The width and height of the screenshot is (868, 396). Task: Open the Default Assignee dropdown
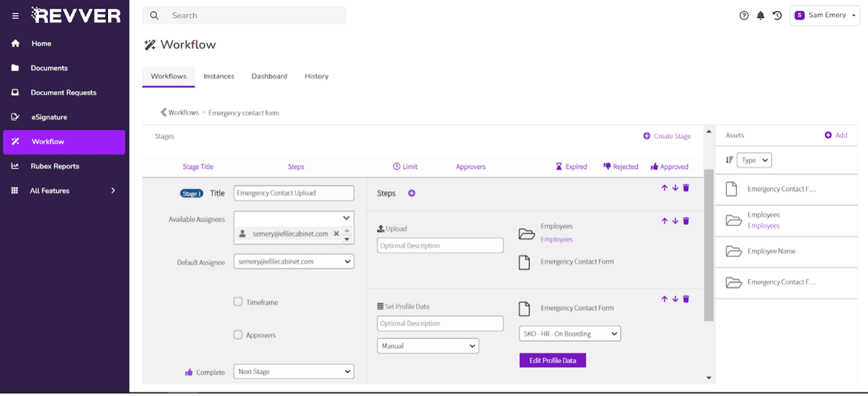[x=293, y=261]
